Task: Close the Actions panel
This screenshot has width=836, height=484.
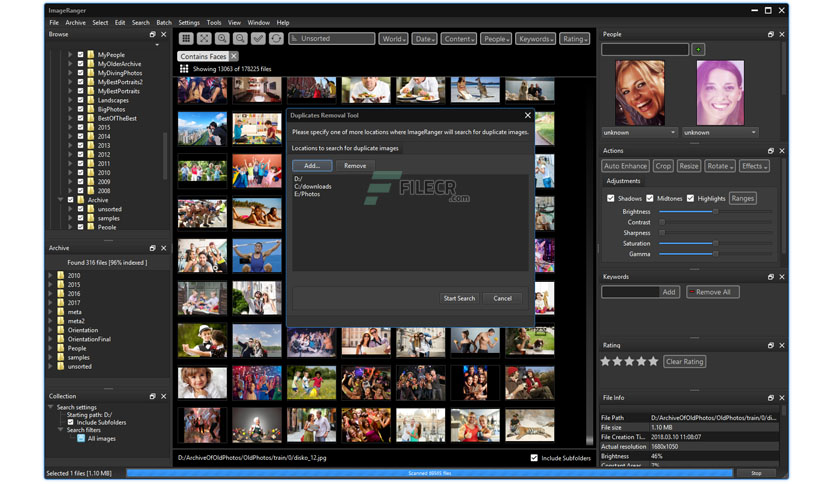Action: pyautogui.click(x=782, y=151)
